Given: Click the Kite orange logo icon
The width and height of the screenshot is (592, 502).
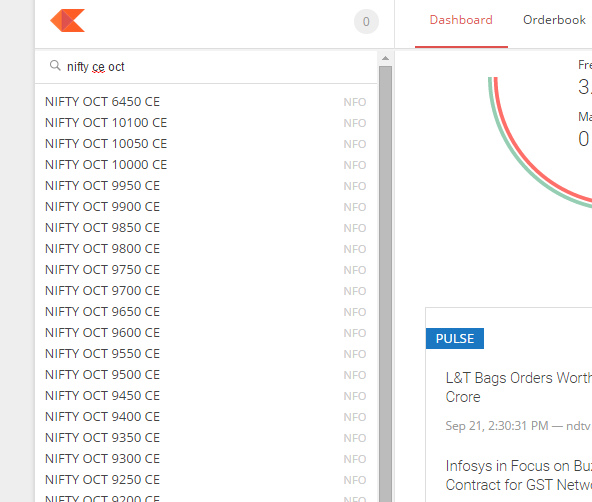Looking at the screenshot, I should pyautogui.click(x=68, y=20).
